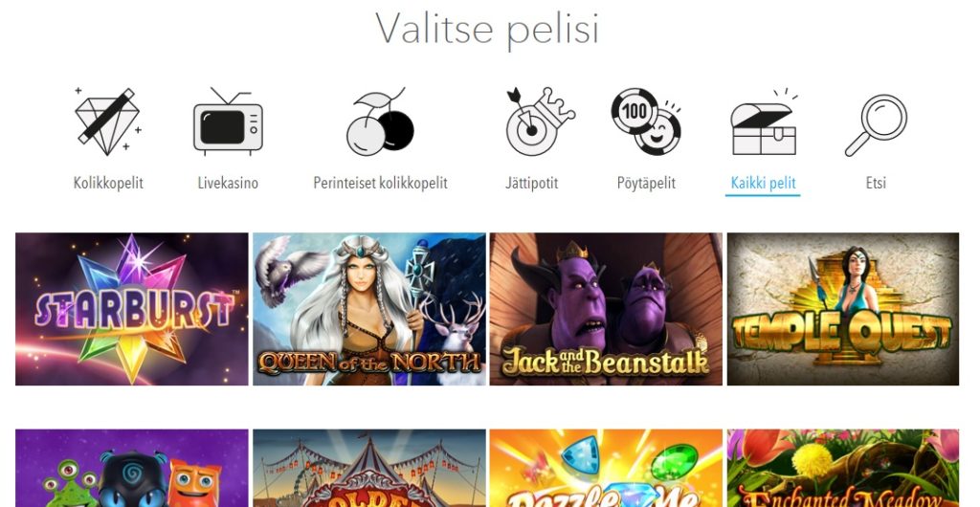Select the Dazzle Me gems game tile
Viewport: 980px width, 507px height.
(606, 469)
